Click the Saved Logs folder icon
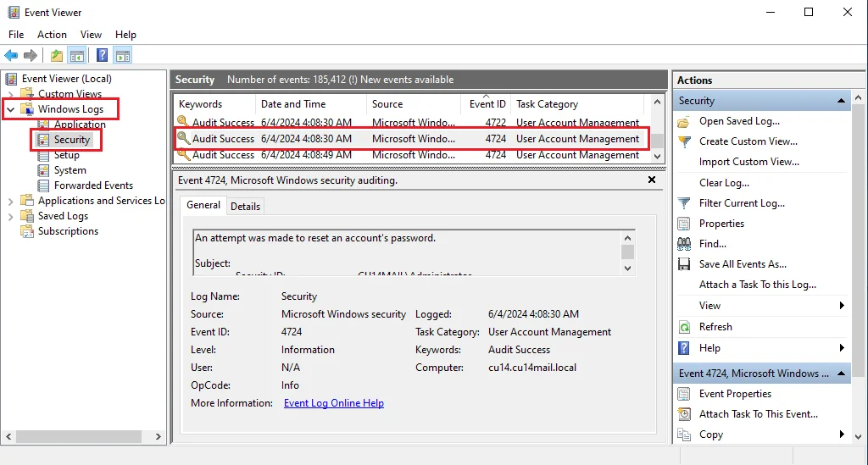 pos(26,216)
